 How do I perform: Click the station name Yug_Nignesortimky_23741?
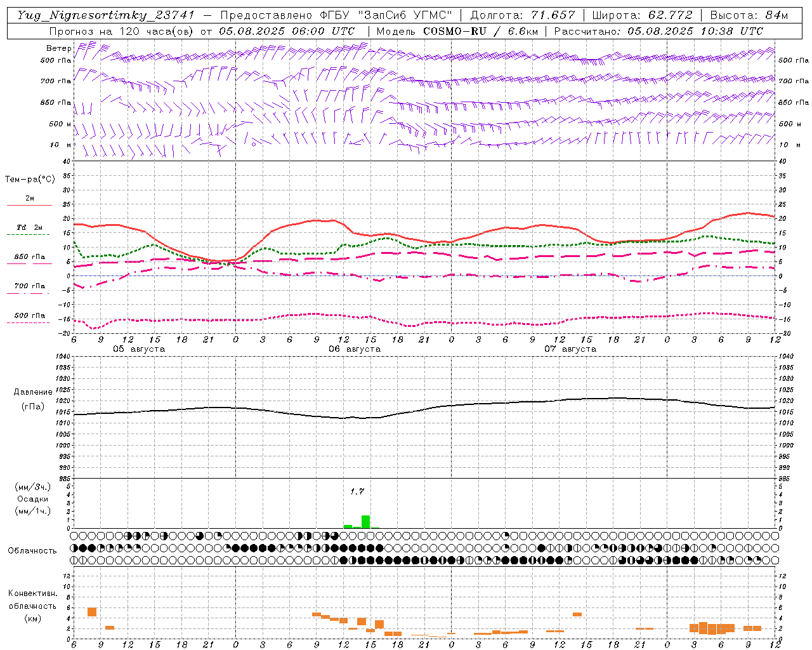(106, 15)
